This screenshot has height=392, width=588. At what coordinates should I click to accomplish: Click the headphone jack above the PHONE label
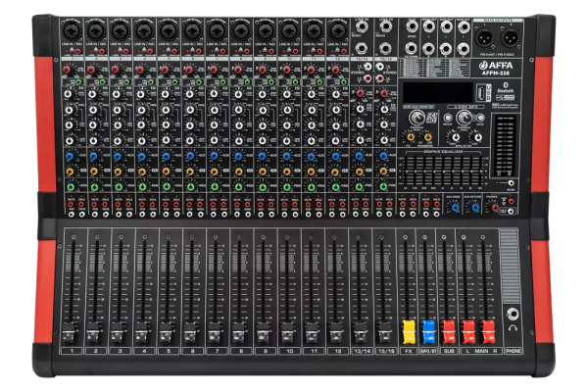coord(513,314)
